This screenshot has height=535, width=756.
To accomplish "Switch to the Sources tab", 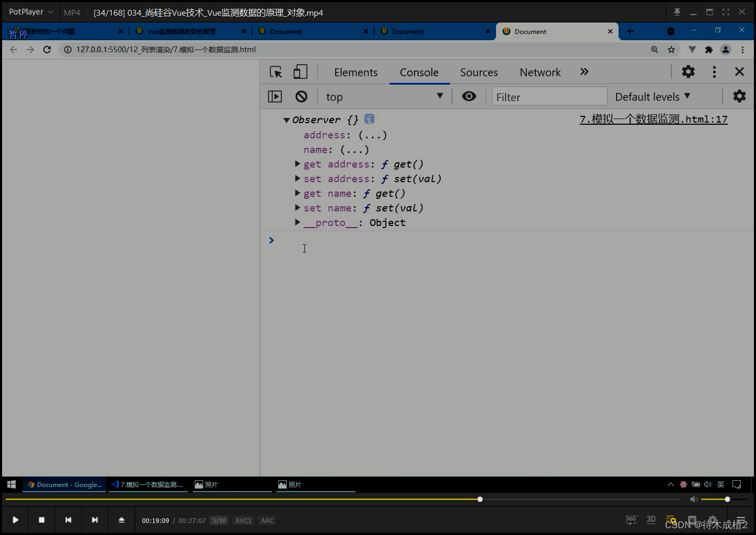I will 479,73.
